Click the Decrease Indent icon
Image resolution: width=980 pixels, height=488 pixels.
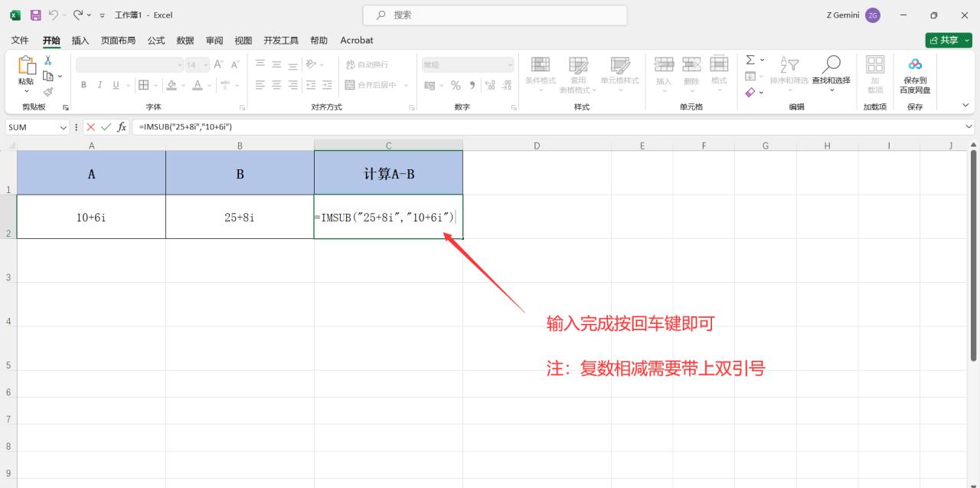(311, 85)
